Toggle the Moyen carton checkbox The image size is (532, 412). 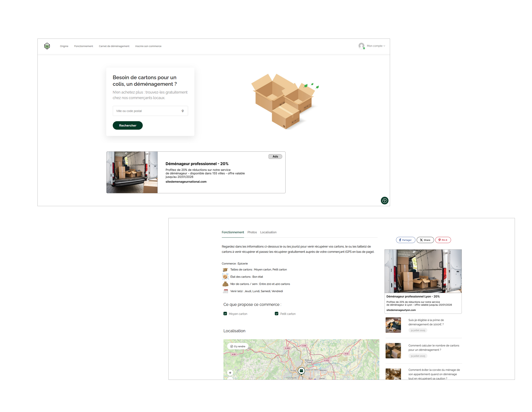[x=225, y=314]
